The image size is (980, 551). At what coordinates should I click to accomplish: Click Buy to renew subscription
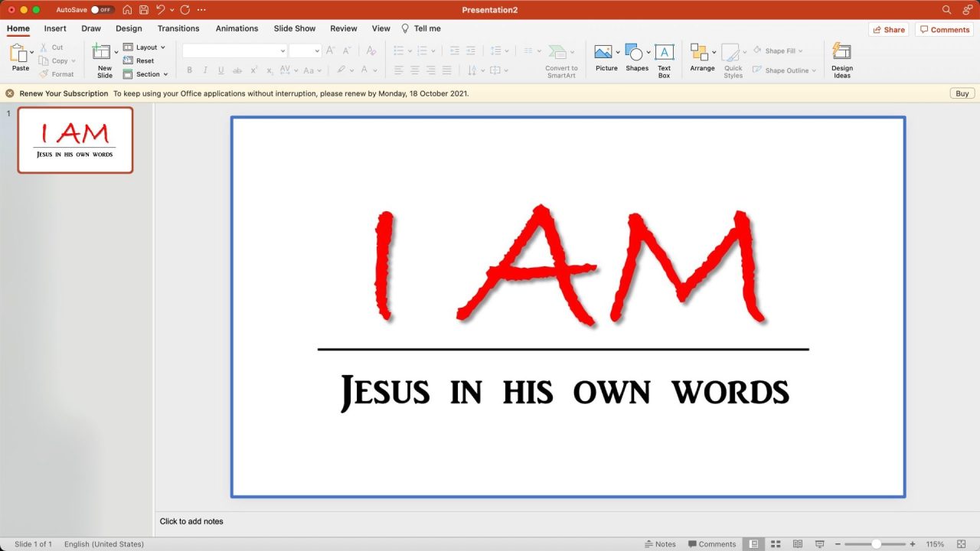[x=962, y=93]
